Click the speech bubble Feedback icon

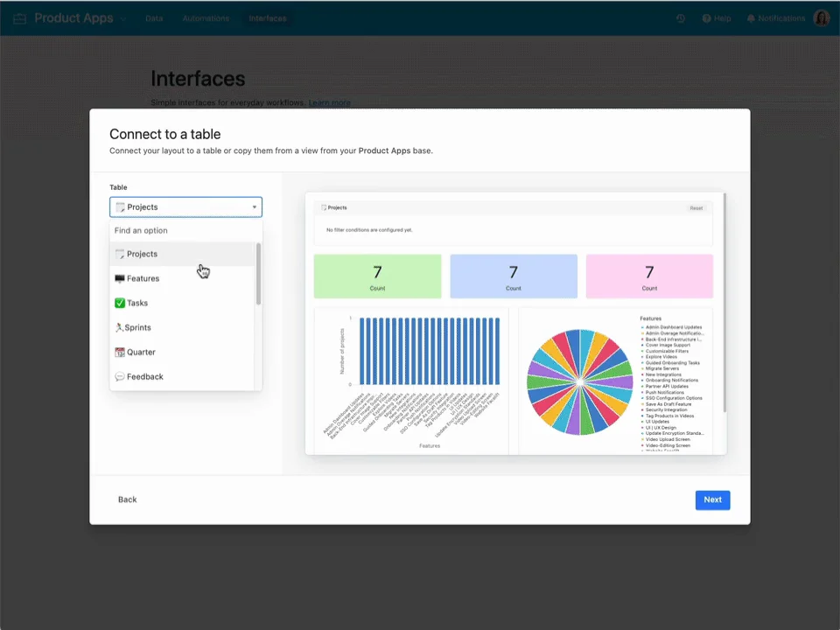click(x=120, y=376)
